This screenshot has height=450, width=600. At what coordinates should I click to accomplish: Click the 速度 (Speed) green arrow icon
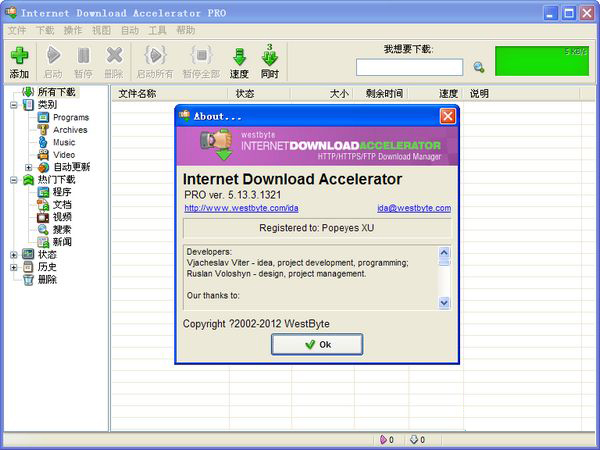[239, 57]
